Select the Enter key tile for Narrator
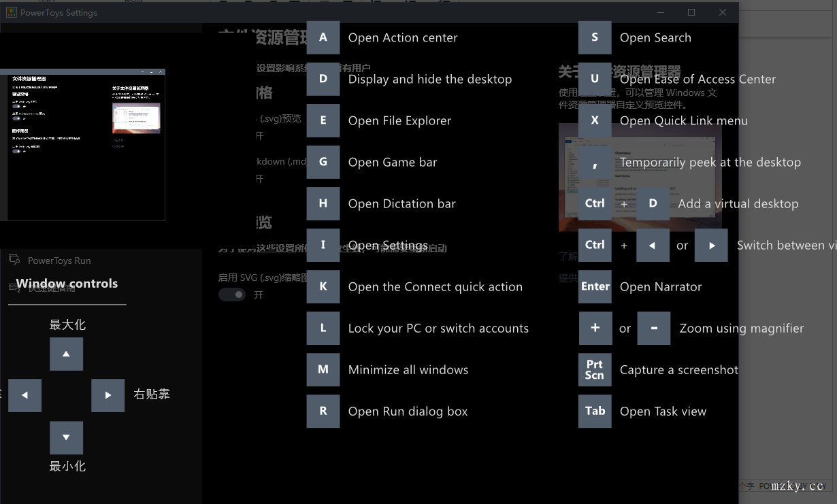The height and width of the screenshot is (504, 837). 595,286
